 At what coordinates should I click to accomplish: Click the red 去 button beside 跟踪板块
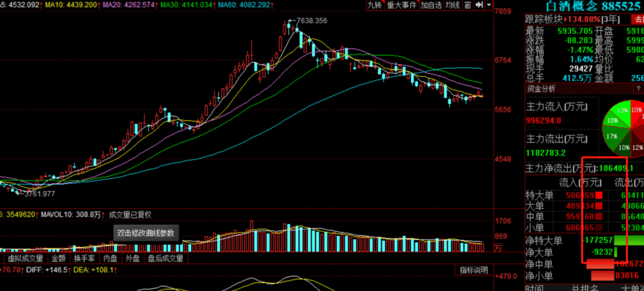point(638,19)
